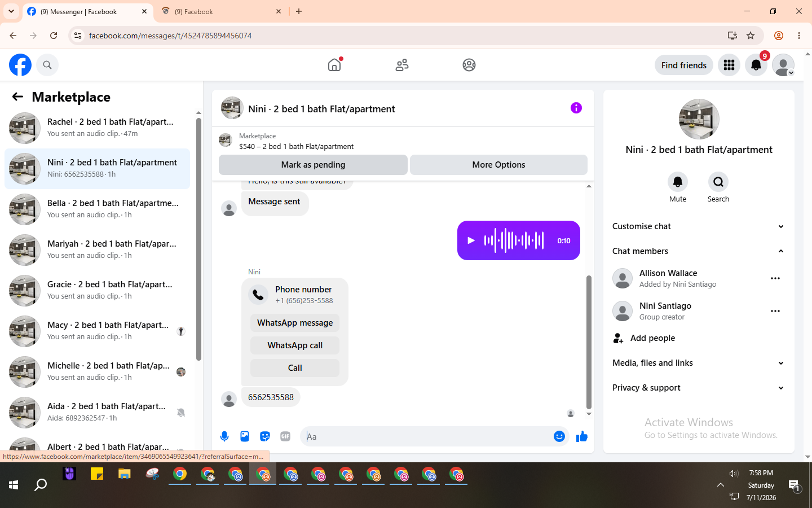Go back from Marketplace with arrow

[x=17, y=97]
